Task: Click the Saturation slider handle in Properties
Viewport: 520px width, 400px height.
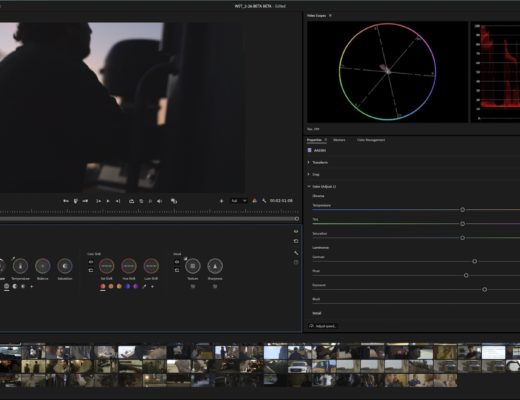Action: click(462, 238)
